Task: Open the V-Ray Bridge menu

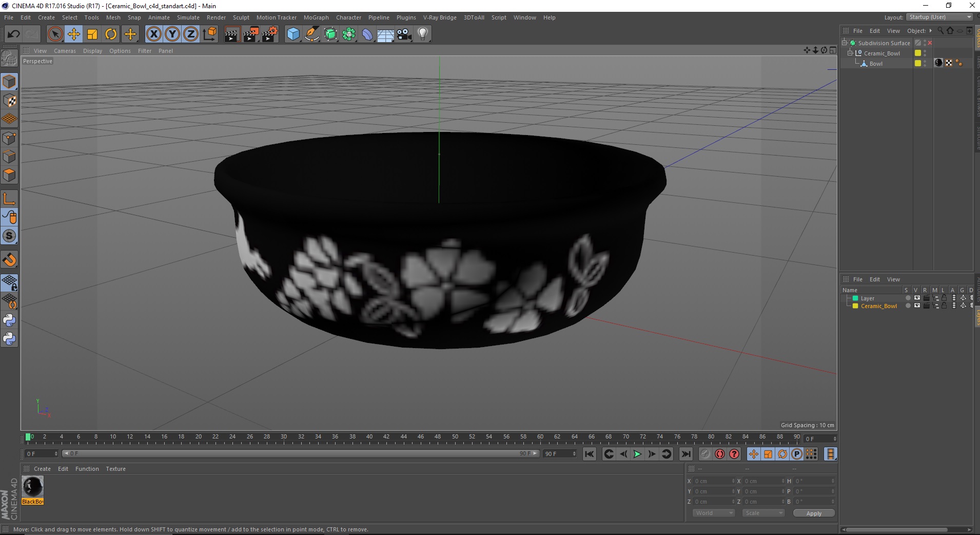Action: (x=440, y=17)
